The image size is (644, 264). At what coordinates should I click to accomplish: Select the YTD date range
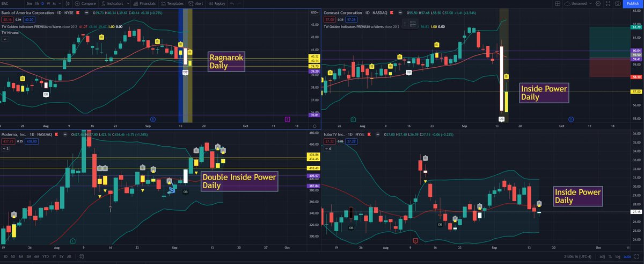pos(46,256)
